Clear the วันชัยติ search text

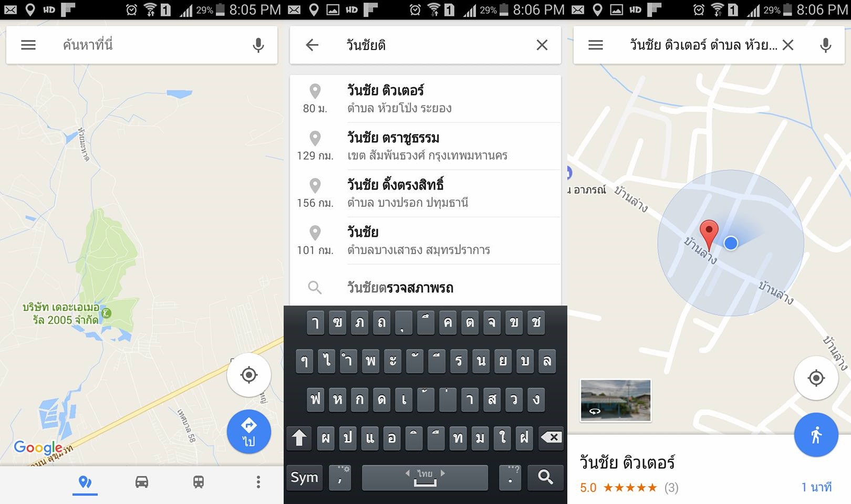click(542, 45)
